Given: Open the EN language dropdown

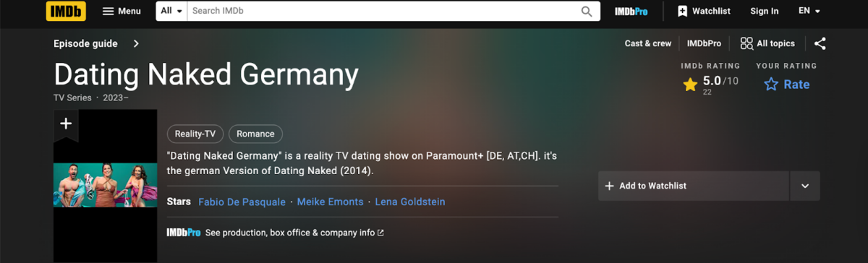Looking at the screenshot, I should point(809,11).
